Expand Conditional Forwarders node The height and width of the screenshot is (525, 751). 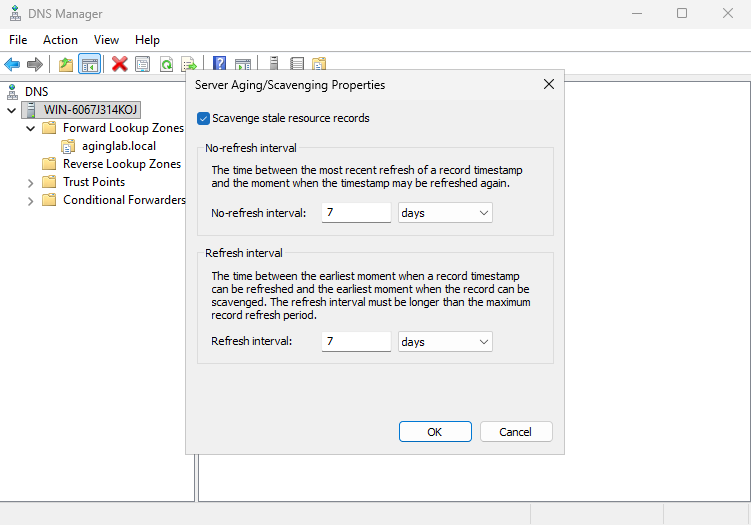point(31,201)
